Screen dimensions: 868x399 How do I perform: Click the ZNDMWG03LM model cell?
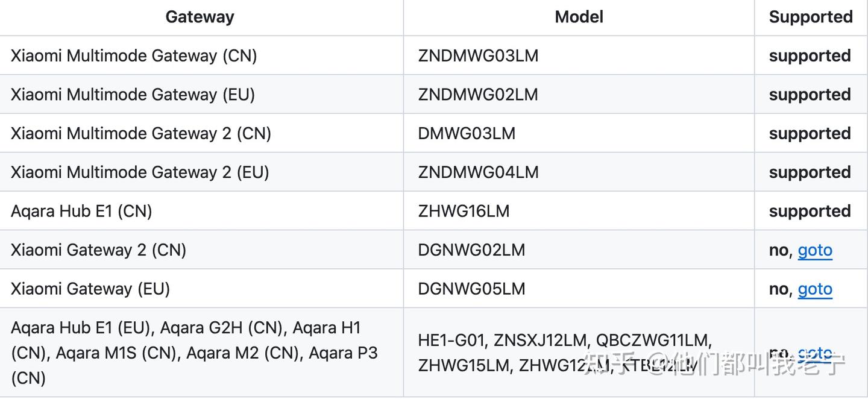(478, 55)
